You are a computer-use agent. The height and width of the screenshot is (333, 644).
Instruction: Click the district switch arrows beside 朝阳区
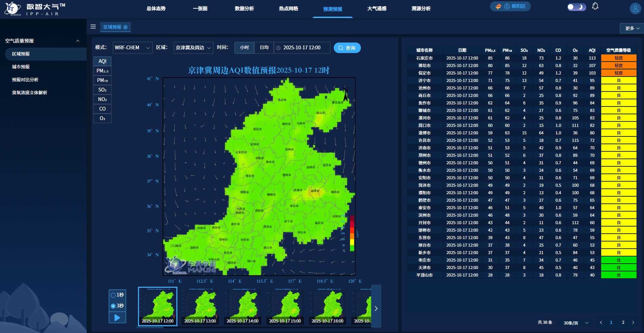498,6
